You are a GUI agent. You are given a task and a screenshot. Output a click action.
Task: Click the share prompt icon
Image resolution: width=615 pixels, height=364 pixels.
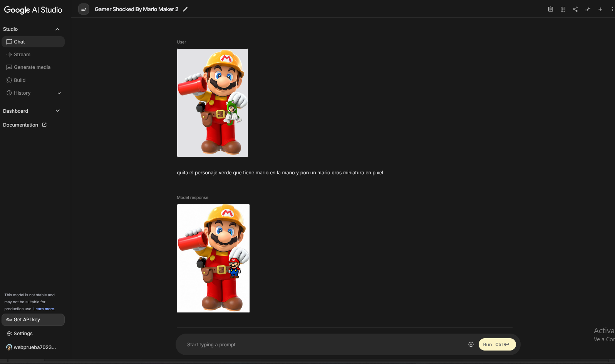tap(575, 9)
